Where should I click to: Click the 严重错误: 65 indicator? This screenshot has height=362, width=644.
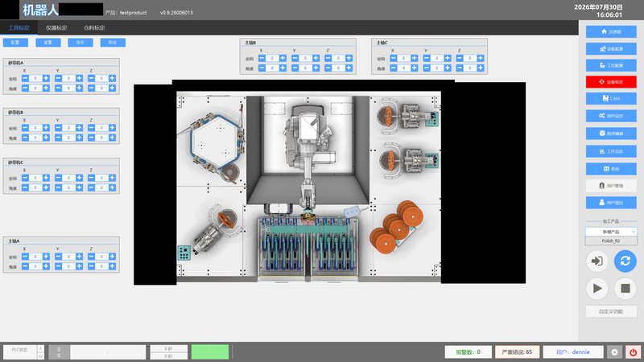click(x=517, y=352)
